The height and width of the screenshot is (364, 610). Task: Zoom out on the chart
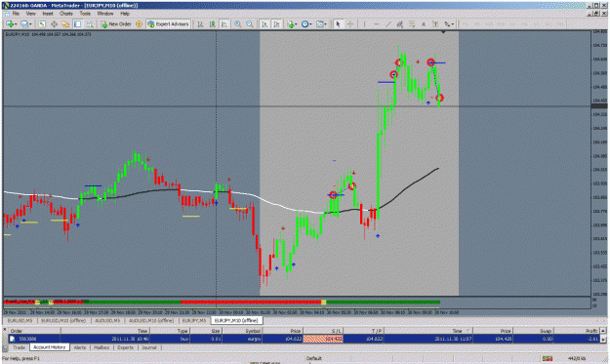pos(250,24)
